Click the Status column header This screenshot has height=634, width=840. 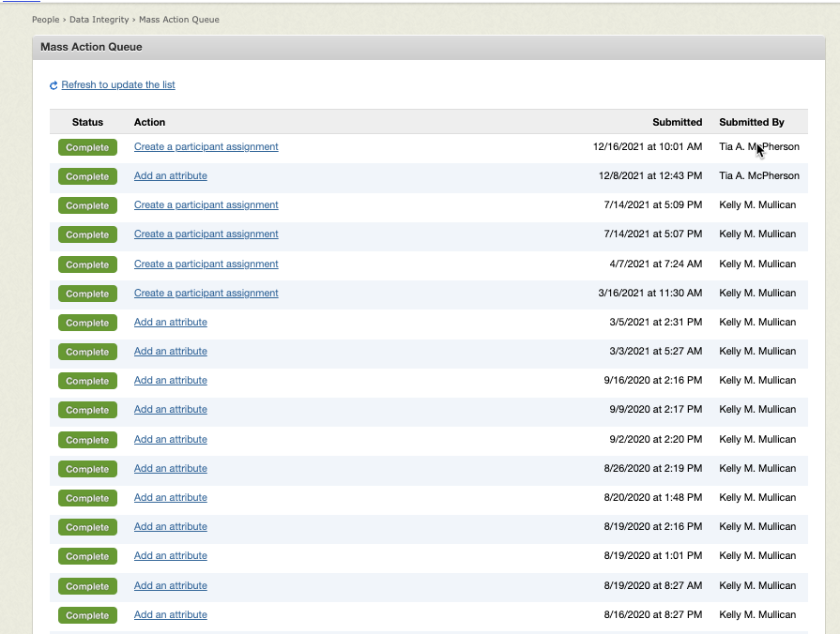[x=87, y=122]
